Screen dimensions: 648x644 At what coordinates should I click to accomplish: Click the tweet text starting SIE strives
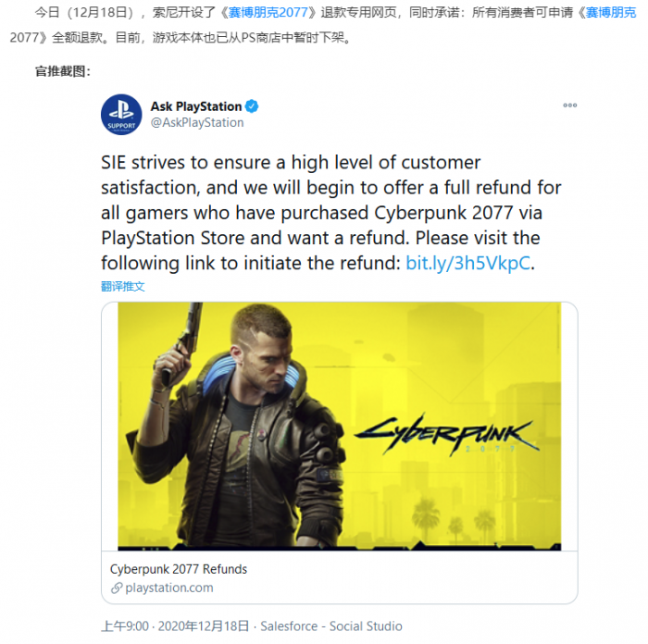(331, 213)
